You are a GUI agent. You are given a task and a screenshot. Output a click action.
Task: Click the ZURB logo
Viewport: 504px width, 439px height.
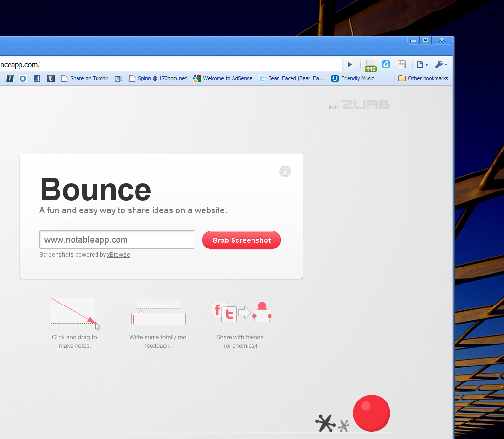pos(366,104)
